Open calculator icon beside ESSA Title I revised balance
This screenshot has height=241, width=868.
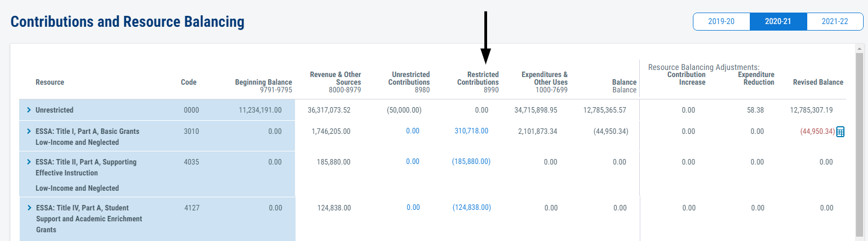(x=841, y=132)
